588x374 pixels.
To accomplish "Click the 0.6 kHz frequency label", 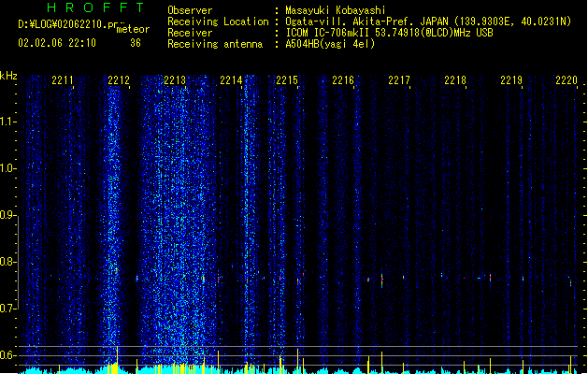I will click(x=7, y=355).
